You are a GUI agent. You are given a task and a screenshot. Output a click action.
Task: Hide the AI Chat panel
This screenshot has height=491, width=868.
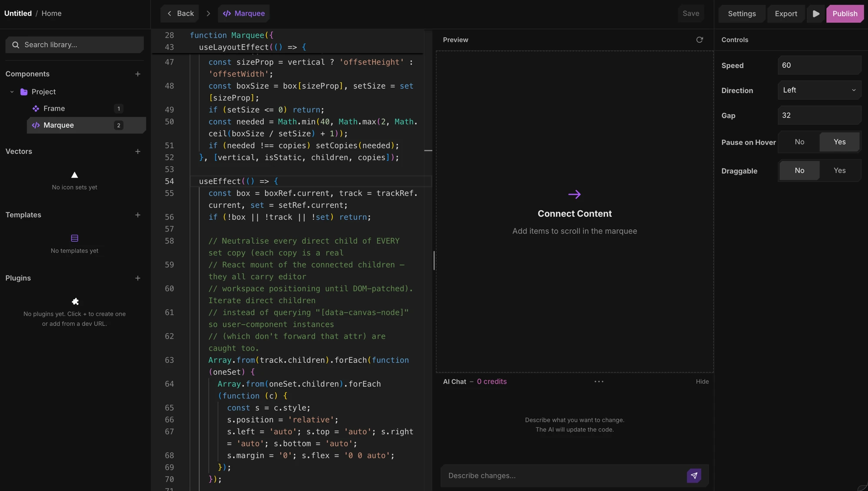702,382
